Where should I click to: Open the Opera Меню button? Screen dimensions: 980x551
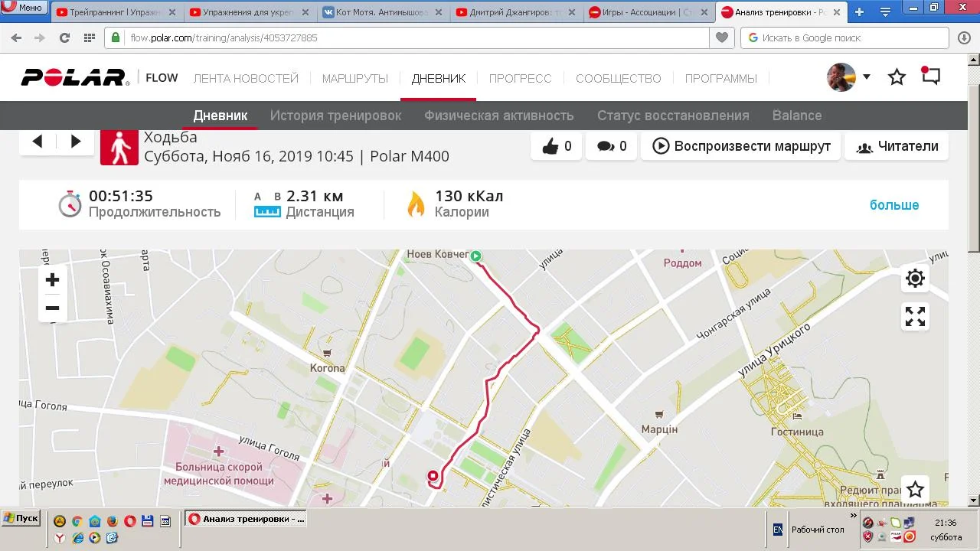(x=23, y=8)
